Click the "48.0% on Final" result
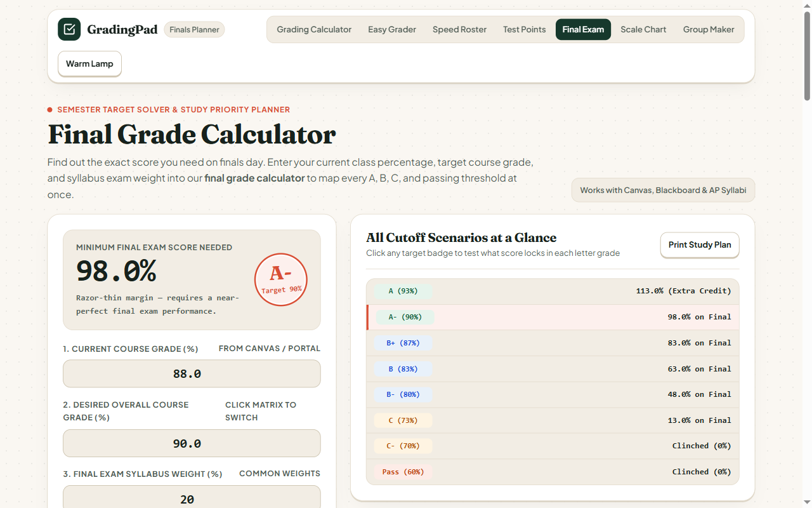The height and width of the screenshot is (508, 812). pos(699,394)
